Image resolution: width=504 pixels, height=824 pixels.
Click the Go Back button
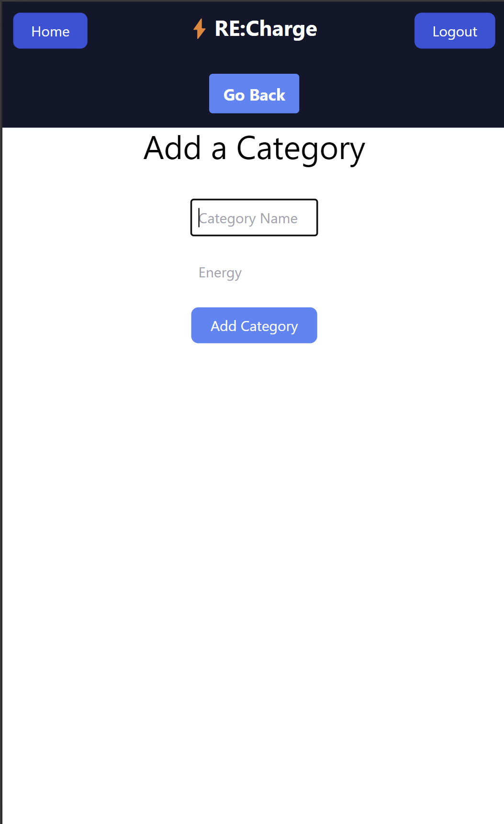[254, 93]
